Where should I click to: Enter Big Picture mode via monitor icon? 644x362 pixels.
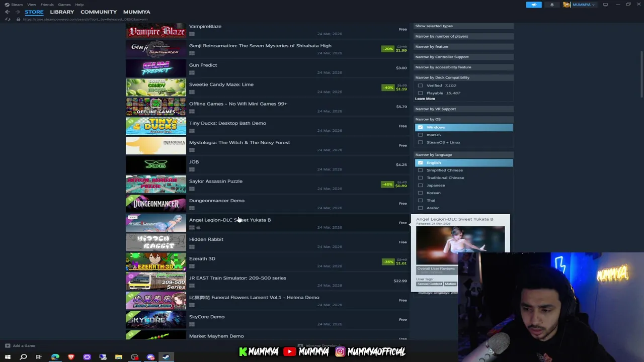coord(605,5)
